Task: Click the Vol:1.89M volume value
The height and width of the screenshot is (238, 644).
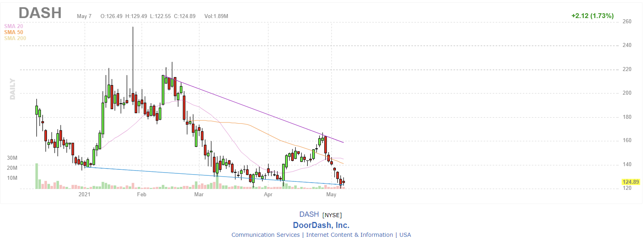Action: [x=216, y=16]
